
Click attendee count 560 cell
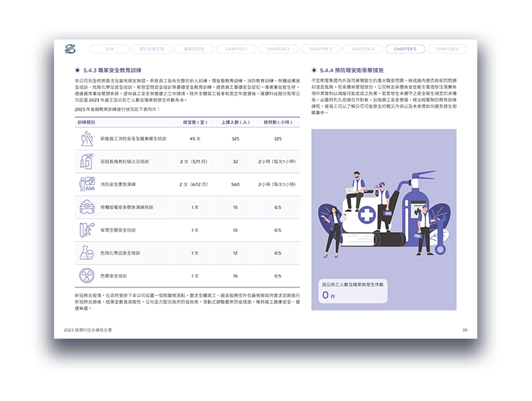click(x=236, y=184)
